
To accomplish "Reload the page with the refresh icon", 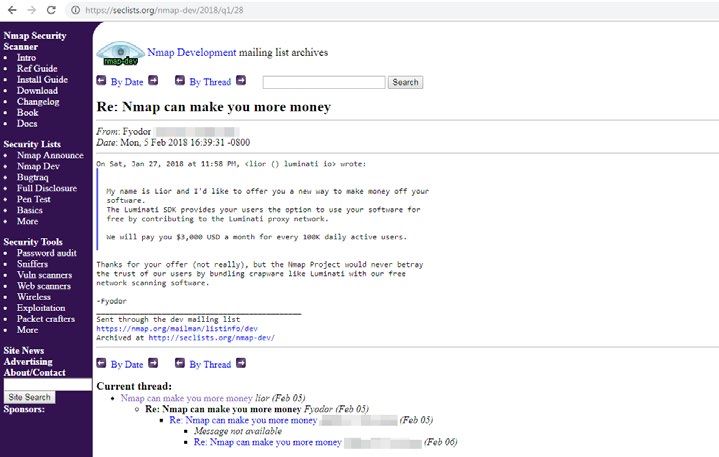I will click(x=51, y=10).
